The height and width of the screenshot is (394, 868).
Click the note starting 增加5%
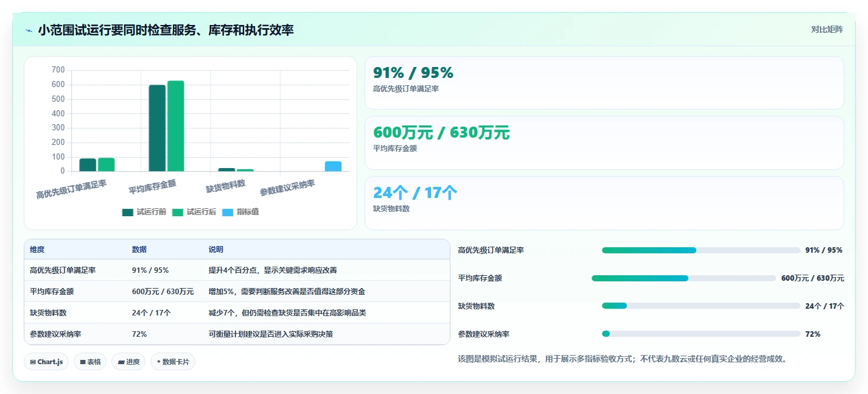pyautogui.click(x=287, y=292)
